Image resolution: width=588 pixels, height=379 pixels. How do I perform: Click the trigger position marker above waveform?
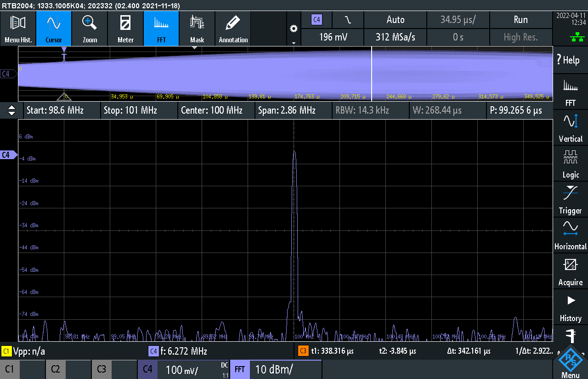64,49
